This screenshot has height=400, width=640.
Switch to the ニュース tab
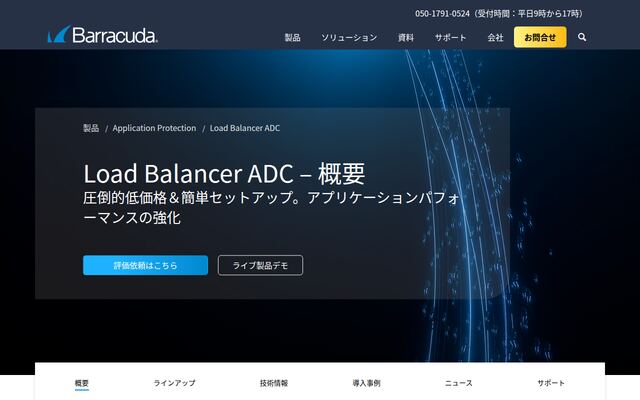(x=458, y=383)
